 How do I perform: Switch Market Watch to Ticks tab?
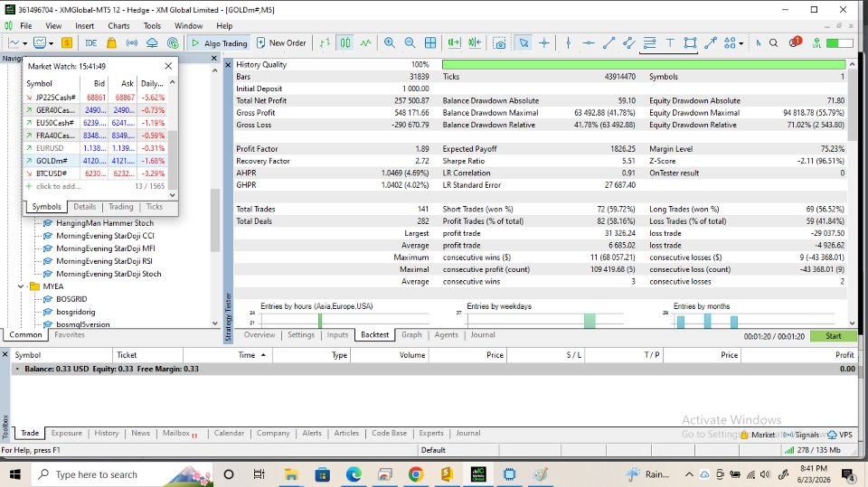pyautogui.click(x=155, y=206)
